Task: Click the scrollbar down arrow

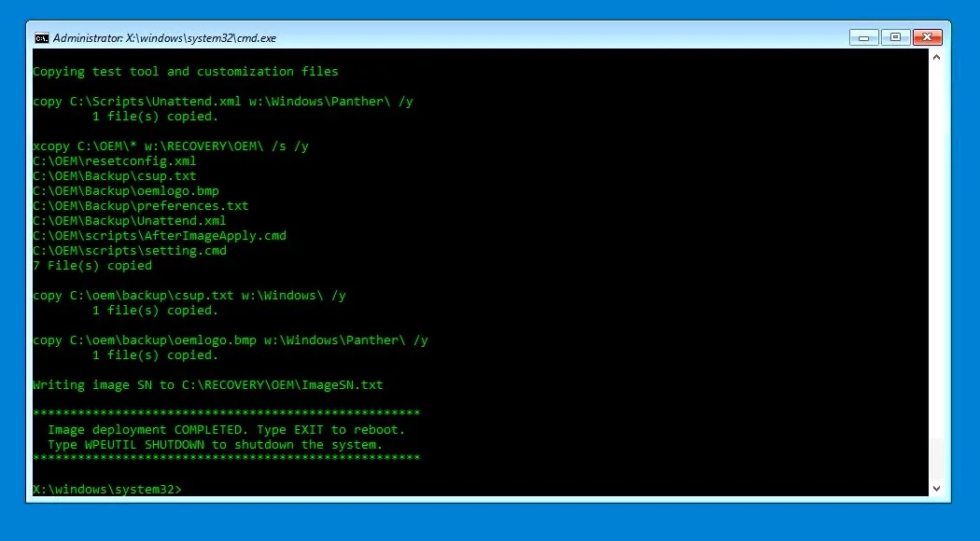Action: click(x=936, y=488)
